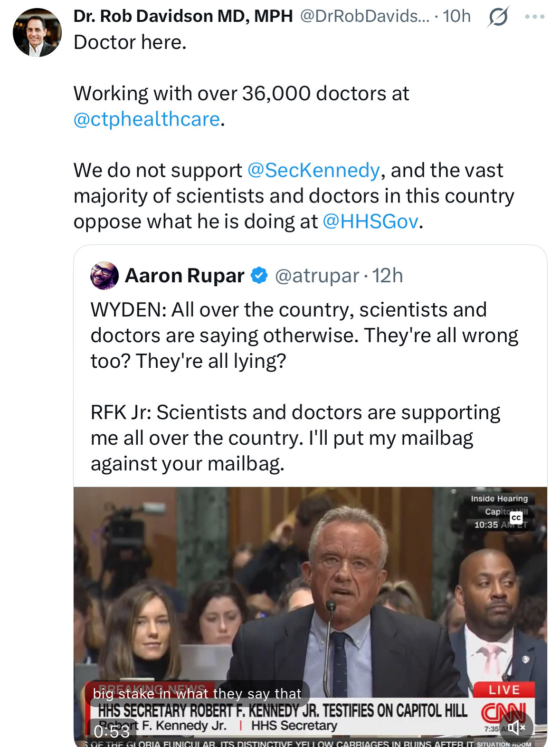Open the @SecKennedy mention
The image size is (560, 747).
pyautogui.click(x=313, y=170)
